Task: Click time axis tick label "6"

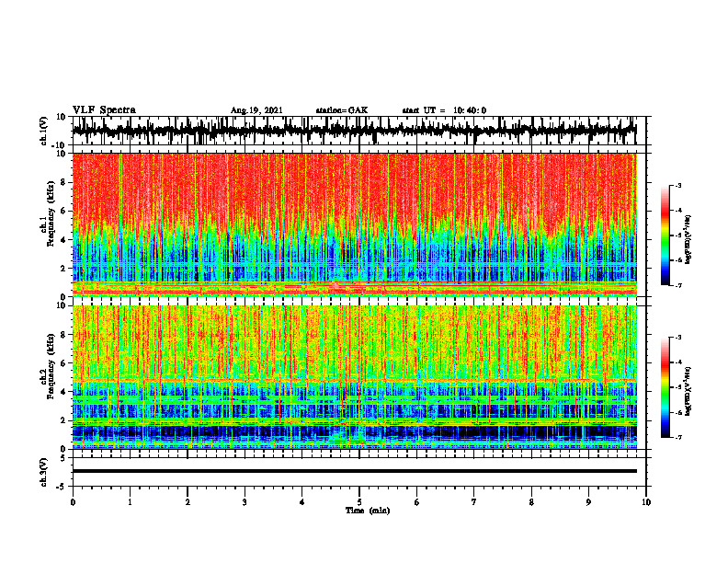Action: pos(417,502)
